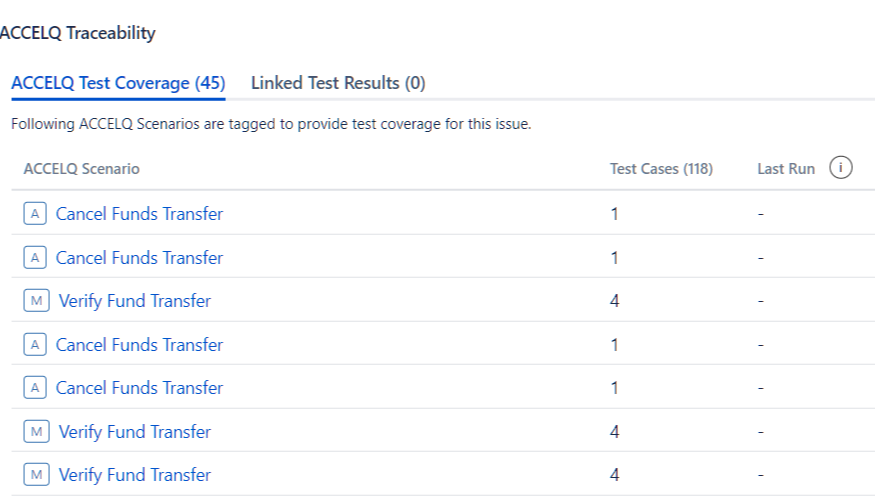875x498 pixels.
Task: Click the ACCELQ Scenario column header
Action: 81,169
